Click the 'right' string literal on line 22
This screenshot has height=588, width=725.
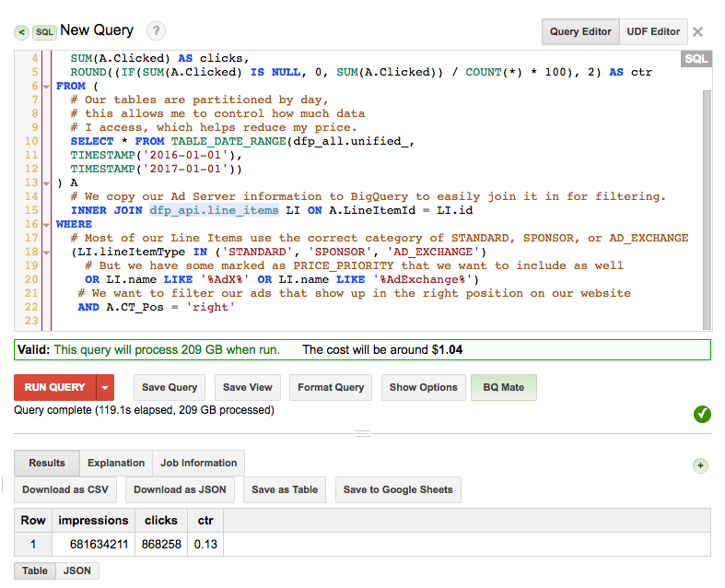[x=210, y=307]
